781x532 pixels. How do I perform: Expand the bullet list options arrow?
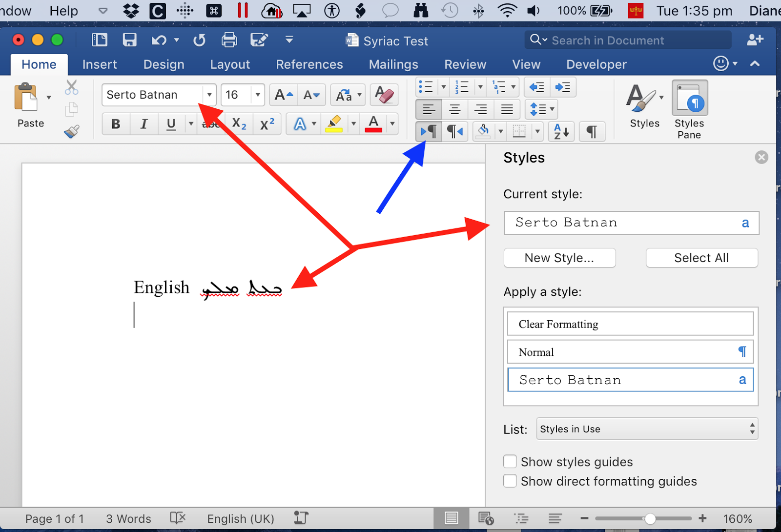(x=444, y=87)
